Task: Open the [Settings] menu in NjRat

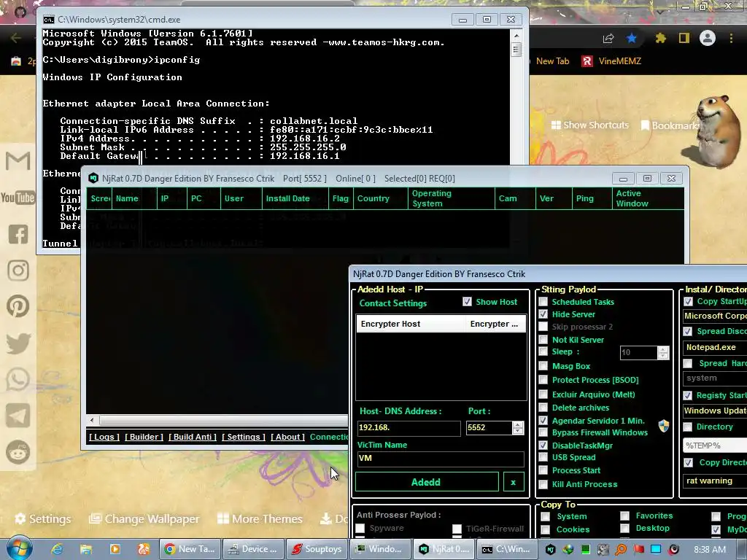Action: [244, 437]
